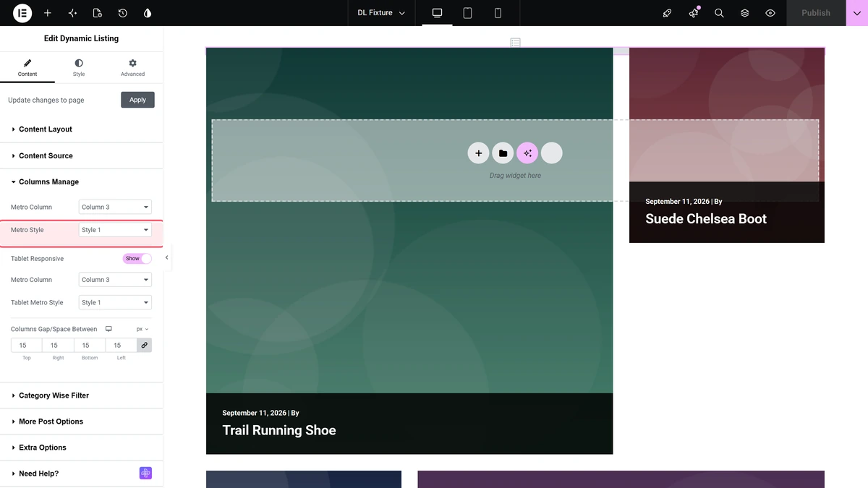
Task: Open the DL Fixture document dropdown
Action: coord(381,13)
